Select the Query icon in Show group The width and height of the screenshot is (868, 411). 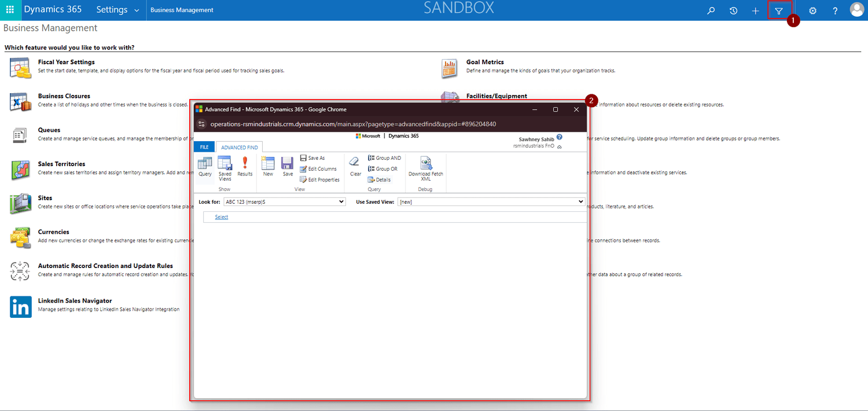[x=205, y=167]
